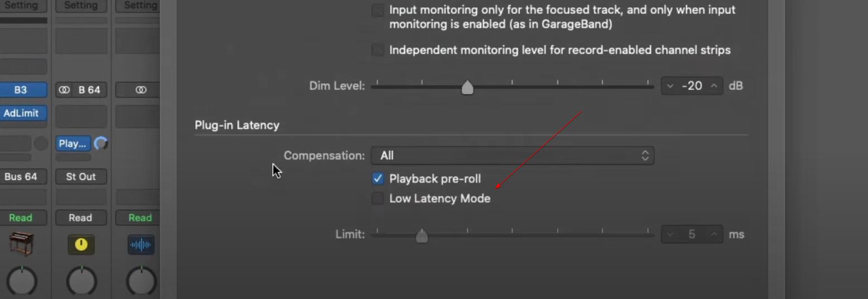
Task: Open the Compensation dropdown set to All
Action: click(512, 155)
